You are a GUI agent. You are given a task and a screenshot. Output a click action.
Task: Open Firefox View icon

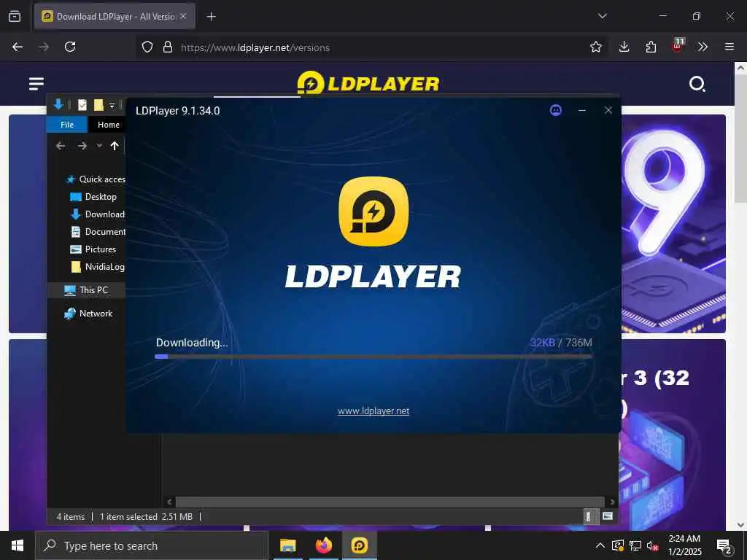(x=15, y=16)
